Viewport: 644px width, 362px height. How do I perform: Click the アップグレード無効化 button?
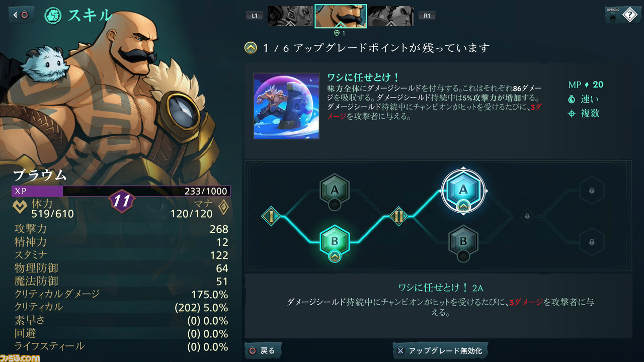[440, 350]
